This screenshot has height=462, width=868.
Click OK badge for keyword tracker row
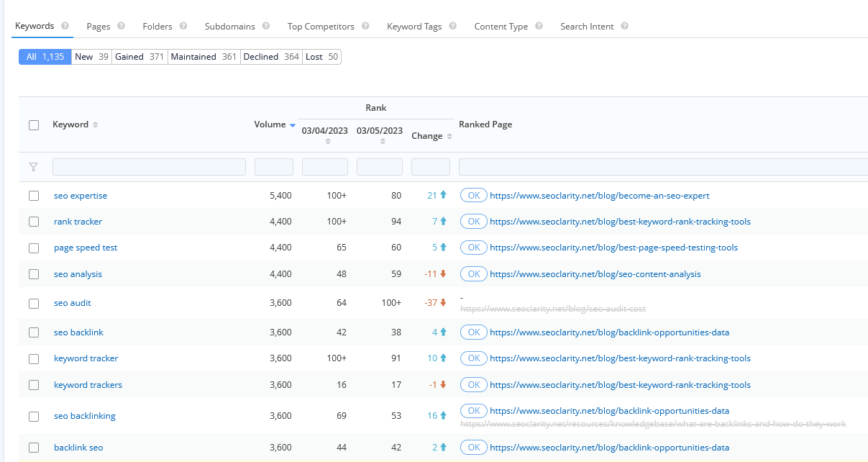tap(474, 358)
